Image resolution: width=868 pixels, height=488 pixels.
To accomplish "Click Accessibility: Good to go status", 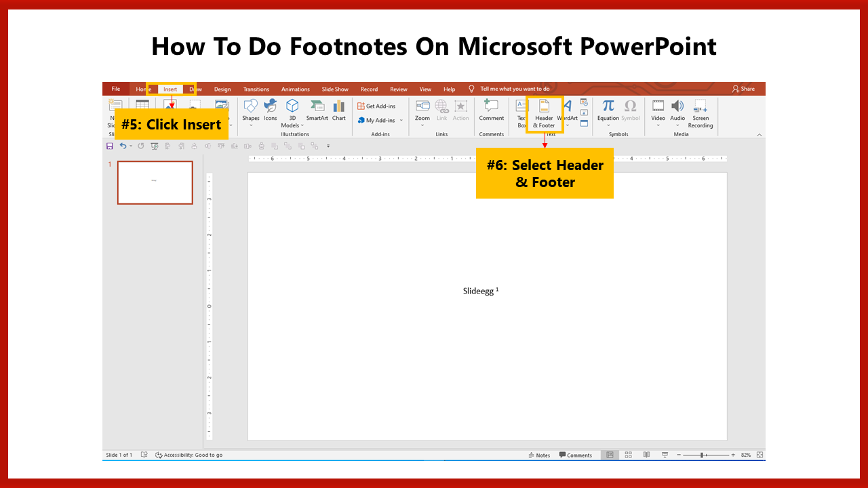I will click(189, 455).
